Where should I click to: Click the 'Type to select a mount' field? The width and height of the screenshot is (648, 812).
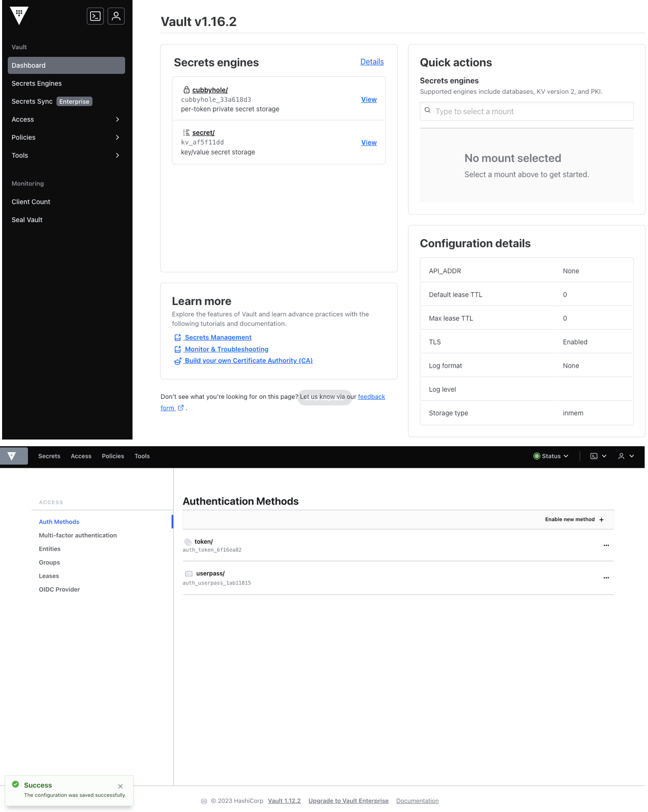(x=527, y=111)
